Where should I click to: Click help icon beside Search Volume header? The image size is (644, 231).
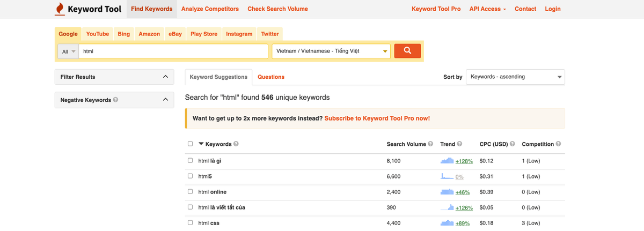click(x=430, y=144)
